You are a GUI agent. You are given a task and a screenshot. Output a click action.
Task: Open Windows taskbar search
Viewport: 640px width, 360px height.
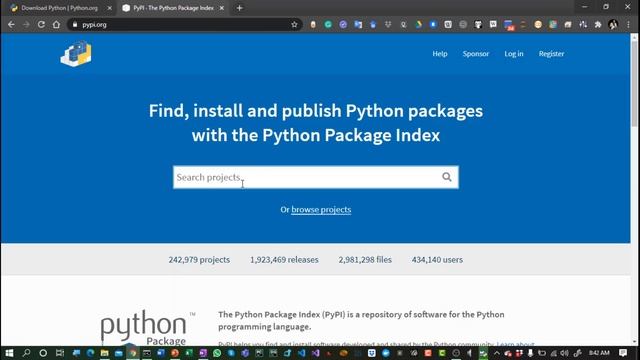(x=27, y=353)
